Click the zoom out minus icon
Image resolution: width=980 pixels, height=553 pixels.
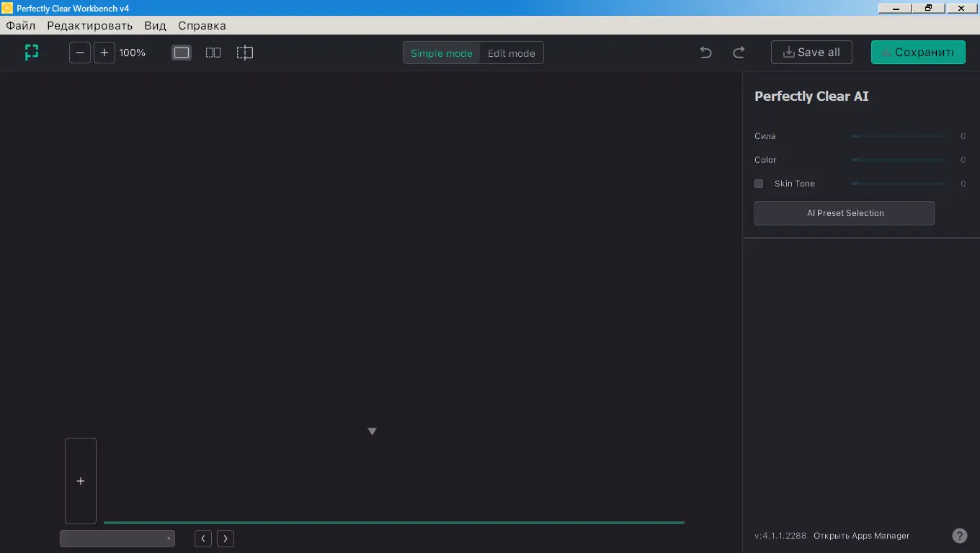click(x=79, y=52)
